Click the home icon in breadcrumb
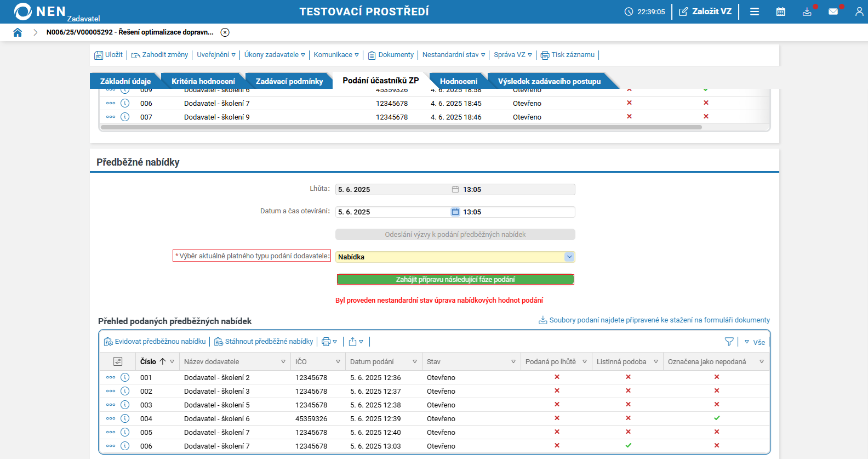The image size is (868, 459). [18, 32]
